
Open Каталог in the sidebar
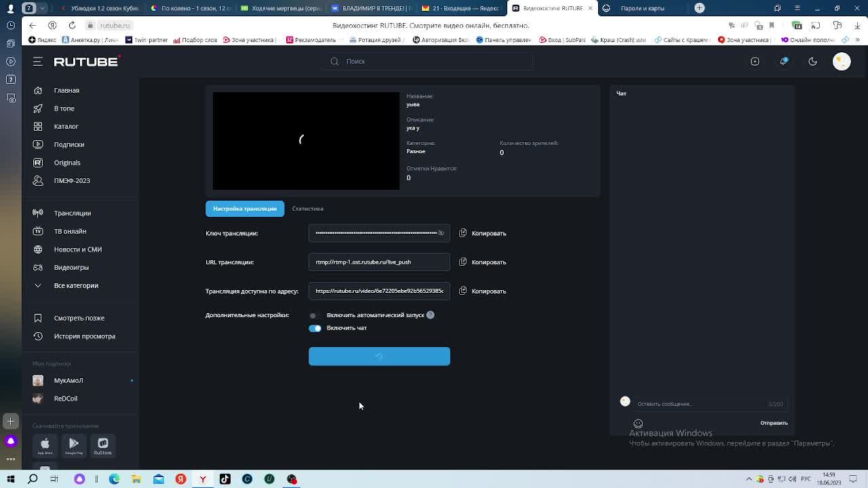click(66, 126)
